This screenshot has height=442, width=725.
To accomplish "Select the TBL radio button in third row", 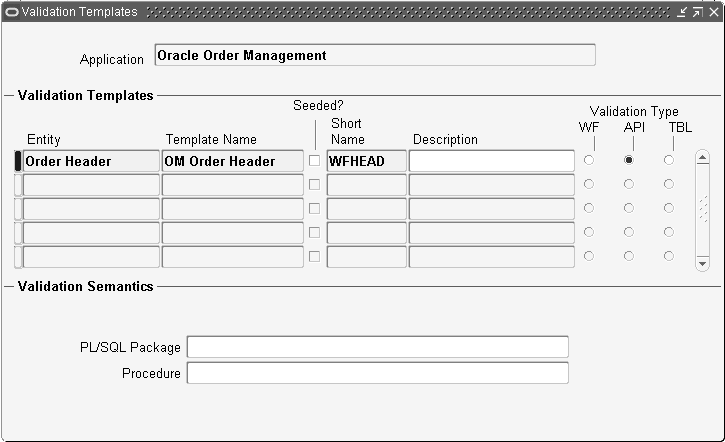I will (669, 208).
